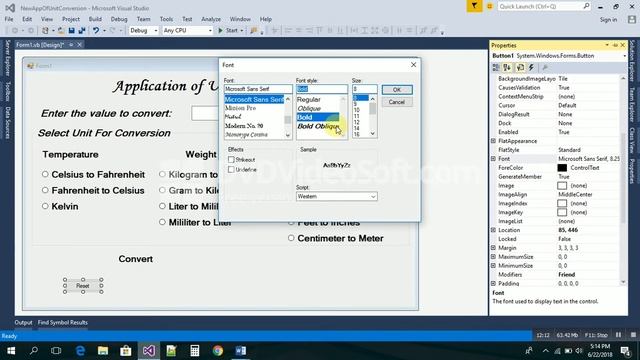Open the File menu
The image size is (640, 360).
click(x=9, y=19)
